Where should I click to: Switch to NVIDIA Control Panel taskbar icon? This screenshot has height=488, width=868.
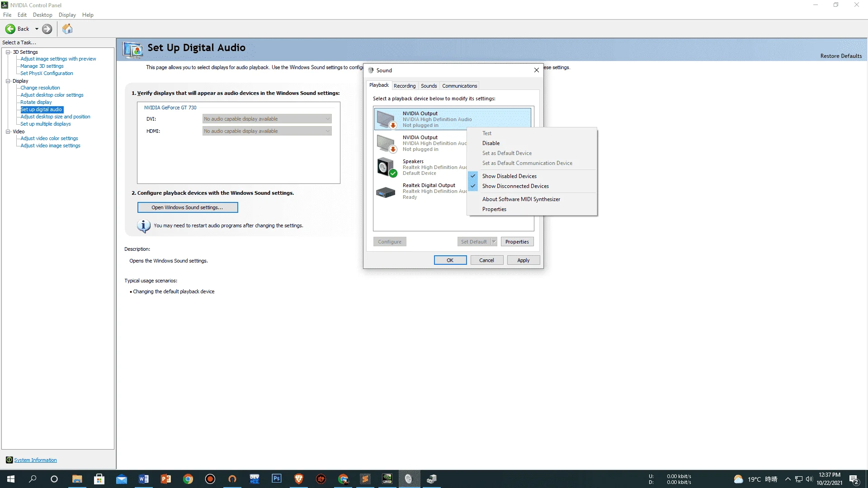point(387,479)
